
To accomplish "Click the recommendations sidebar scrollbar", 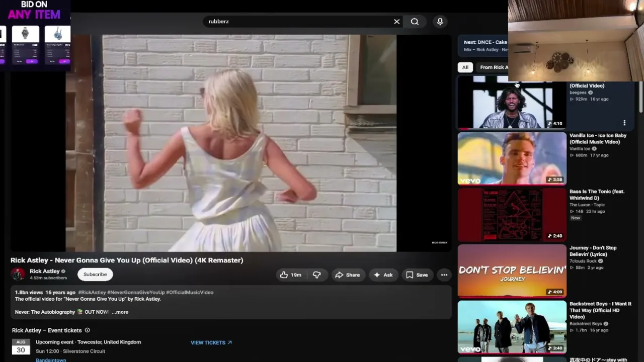I will (x=640, y=98).
